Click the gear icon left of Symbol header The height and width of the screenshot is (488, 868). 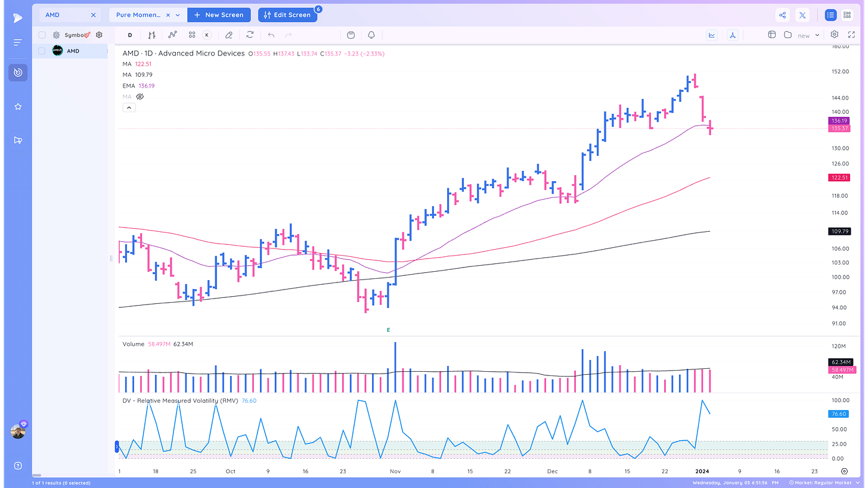tap(56, 35)
